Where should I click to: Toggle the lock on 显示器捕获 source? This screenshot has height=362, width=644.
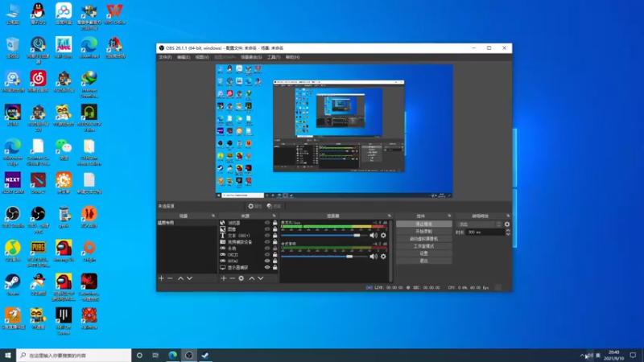(275, 267)
